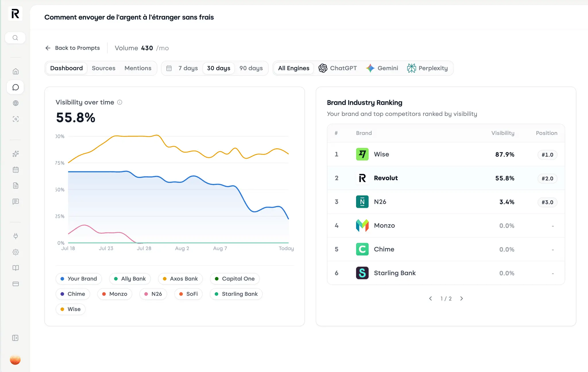Image resolution: width=588 pixels, height=372 pixels.
Task: Toggle Axos Bank series in chart legend
Action: [180, 279]
